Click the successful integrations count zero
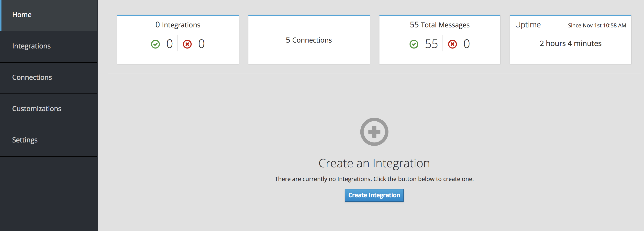 tap(169, 44)
